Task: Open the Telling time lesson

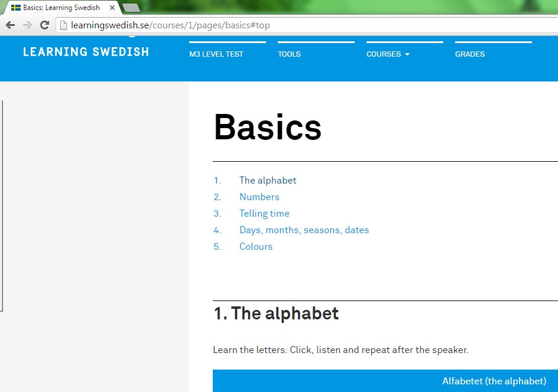Action: [x=264, y=213]
